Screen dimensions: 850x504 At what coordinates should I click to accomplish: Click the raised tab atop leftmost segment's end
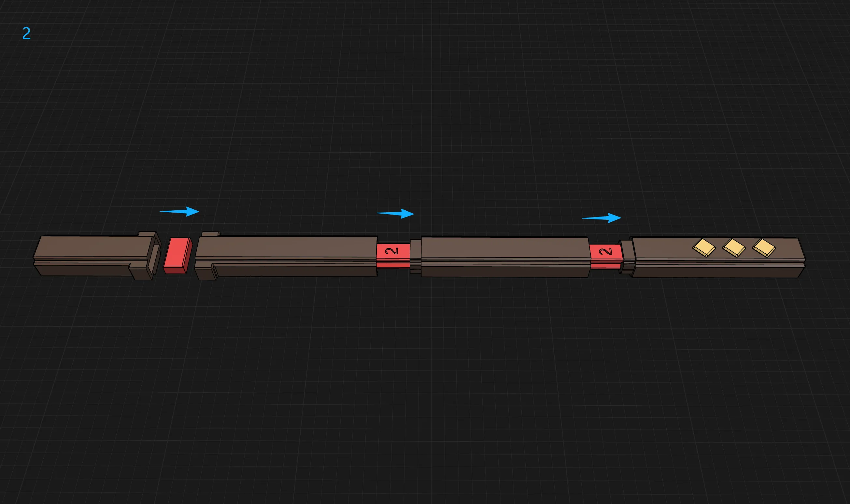pyautogui.click(x=147, y=234)
